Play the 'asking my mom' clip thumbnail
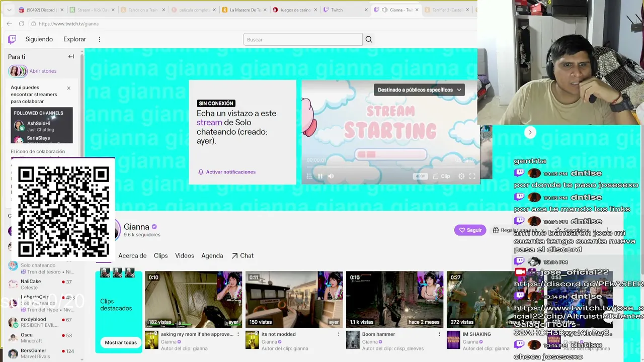This screenshot has height=362, width=644. 193,300
